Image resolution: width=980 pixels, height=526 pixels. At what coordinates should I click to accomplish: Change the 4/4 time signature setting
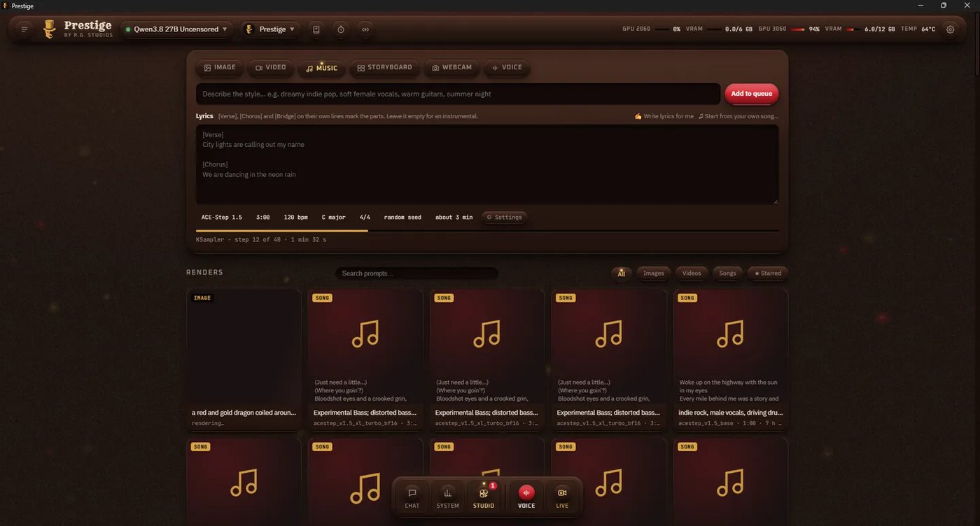tap(365, 218)
